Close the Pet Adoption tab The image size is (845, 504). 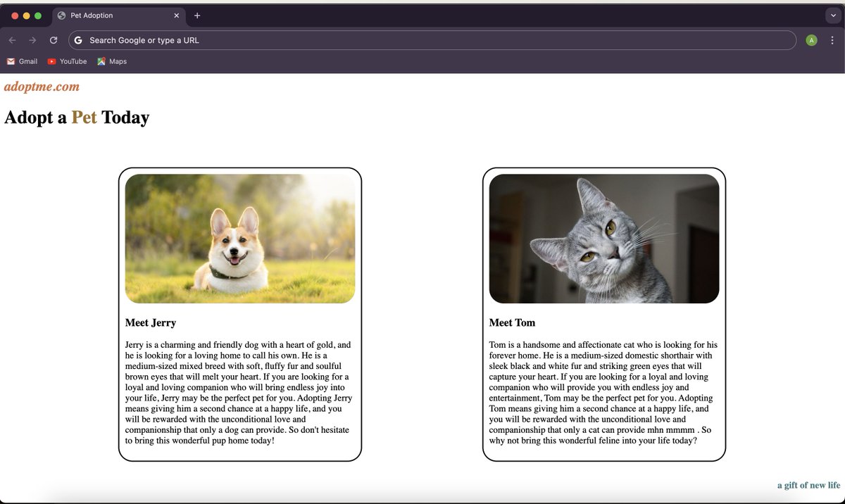[176, 15]
